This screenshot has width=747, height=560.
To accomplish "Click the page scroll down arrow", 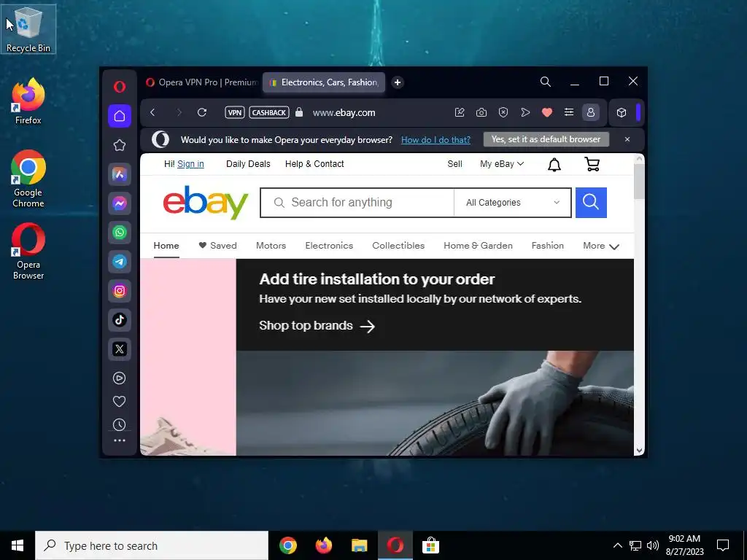I will coord(639,450).
